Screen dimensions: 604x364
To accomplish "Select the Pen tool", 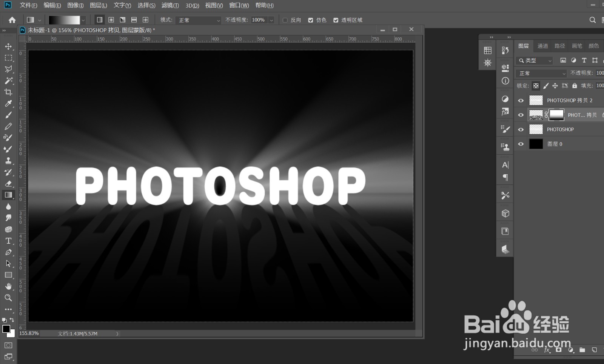I will tap(8, 252).
